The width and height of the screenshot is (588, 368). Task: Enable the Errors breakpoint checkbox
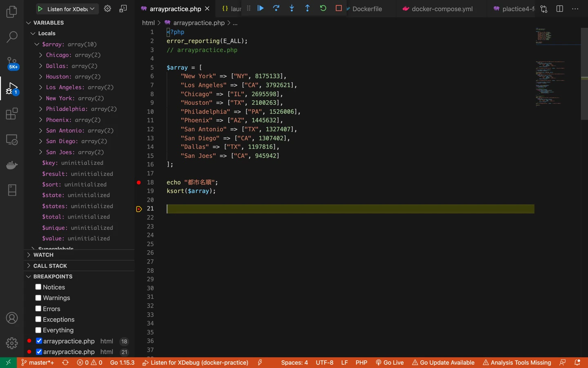point(38,309)
